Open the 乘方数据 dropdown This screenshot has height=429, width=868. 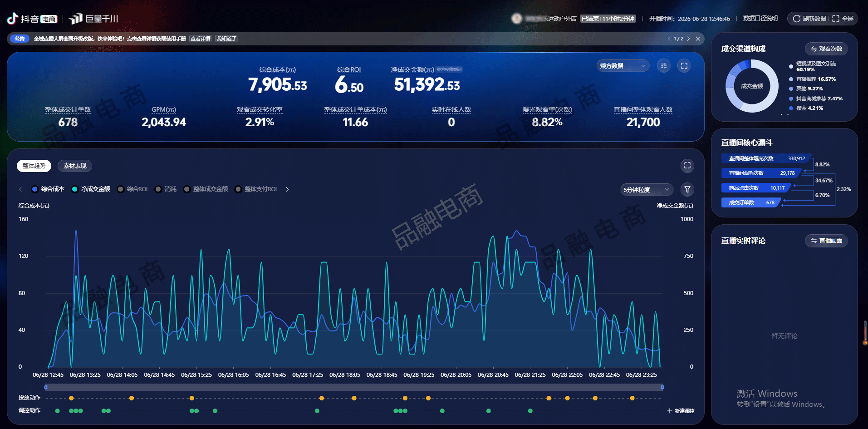(623, 66)
